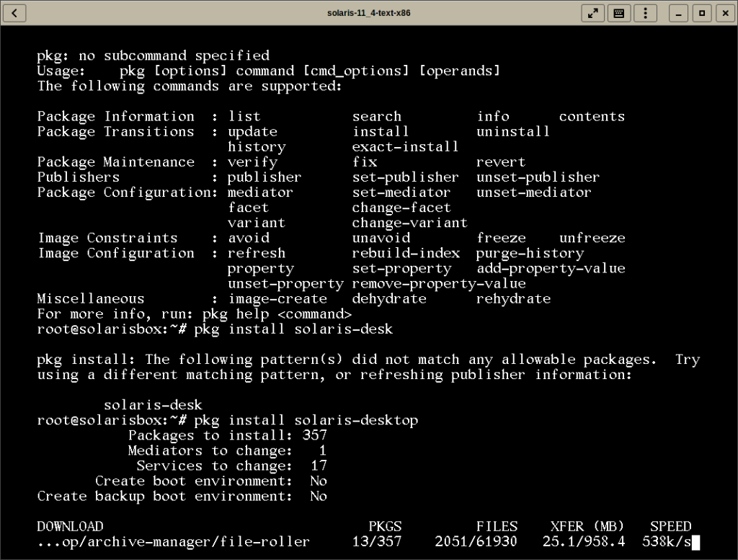This screenshot has width=738, height=560.
Task: Click the back arrow button in title bar
Action: [x=14, y=13]
